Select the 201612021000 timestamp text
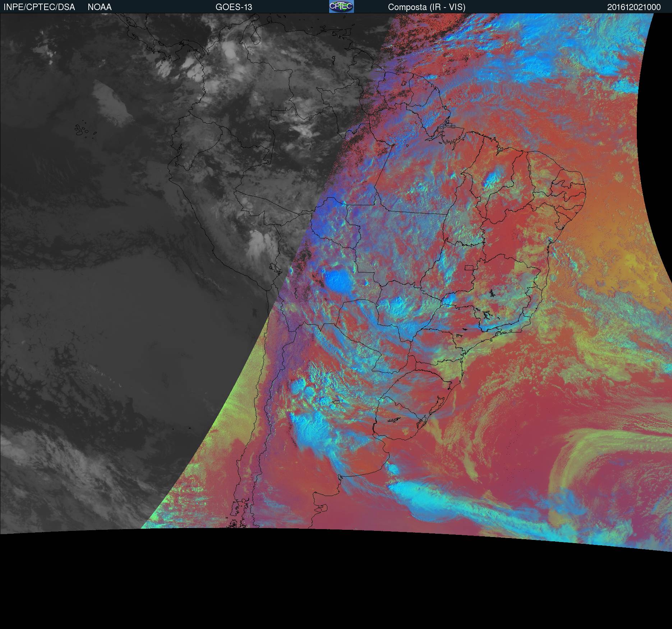The image size is (672, 629). pos(634,7)
